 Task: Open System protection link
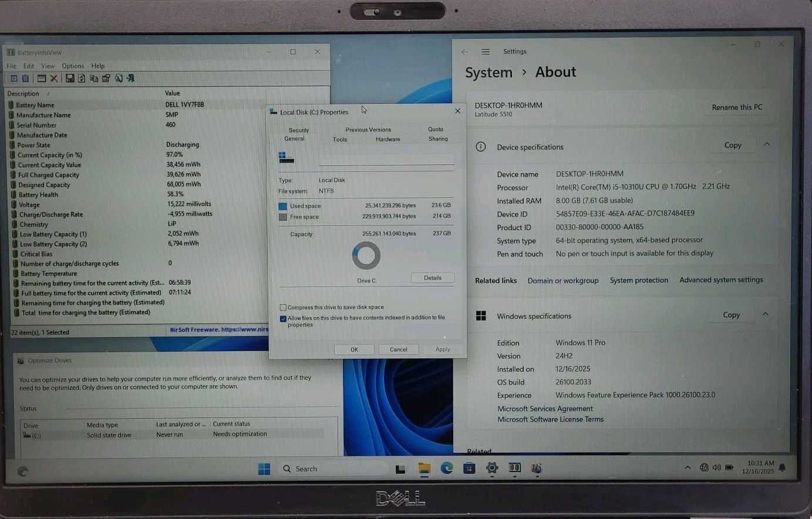point(639,280)
